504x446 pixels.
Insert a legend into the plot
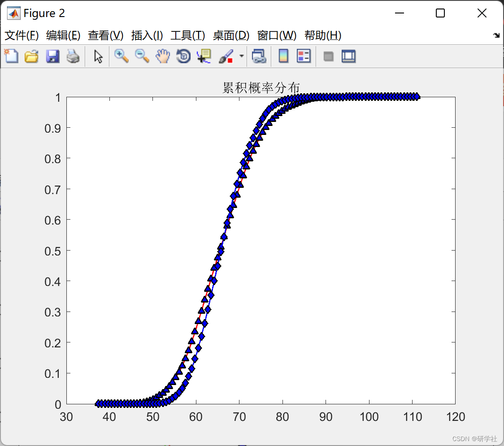coord(304,56)
